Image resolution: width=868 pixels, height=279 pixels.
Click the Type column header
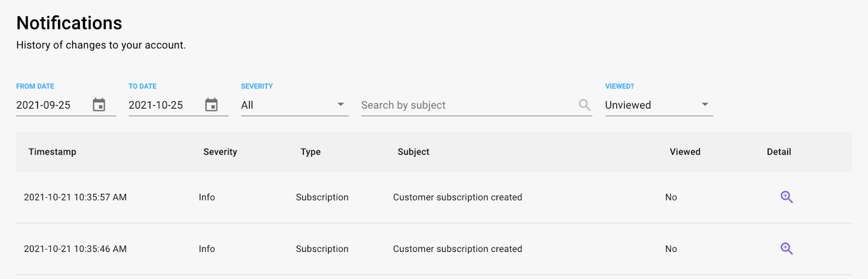click(x=311, y=152)
